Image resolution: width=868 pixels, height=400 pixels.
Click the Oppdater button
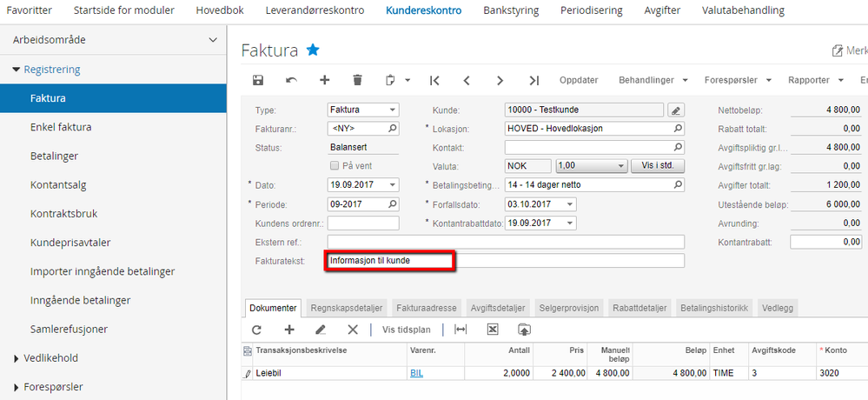tap(579, 80)
